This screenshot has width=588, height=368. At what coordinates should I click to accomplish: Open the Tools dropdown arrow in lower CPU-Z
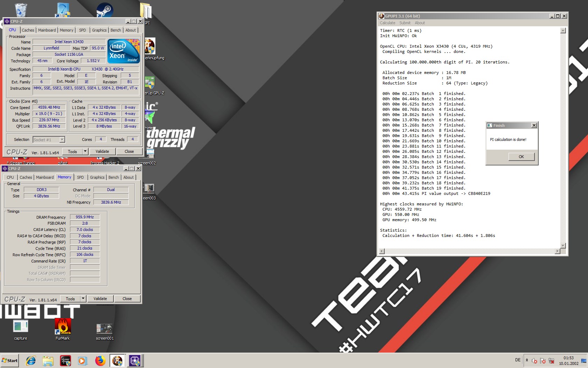83,299
